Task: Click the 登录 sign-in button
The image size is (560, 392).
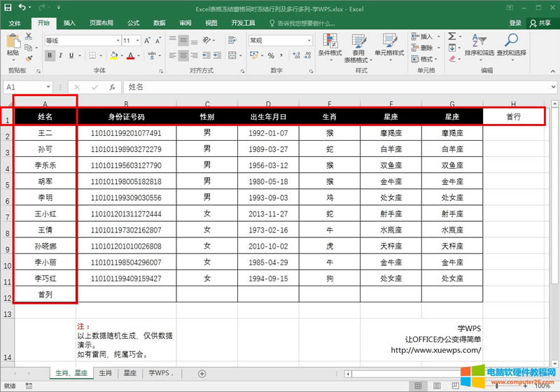Action: 514,23
